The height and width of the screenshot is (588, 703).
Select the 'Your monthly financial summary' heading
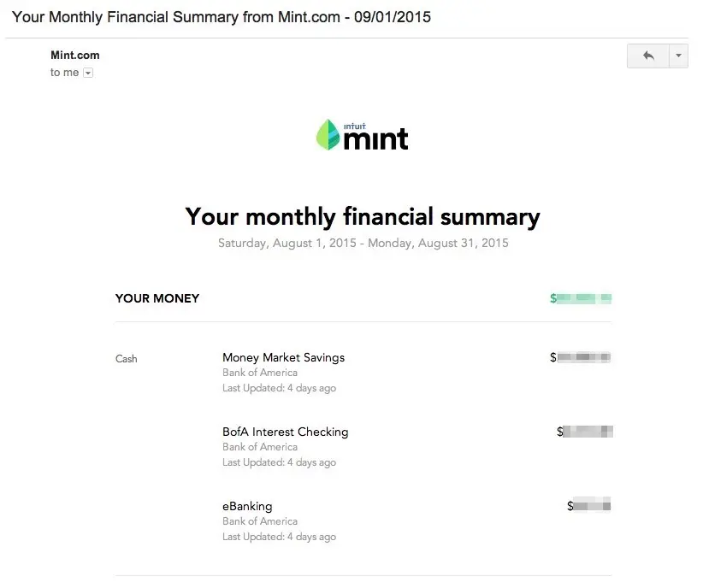(361, 216)
